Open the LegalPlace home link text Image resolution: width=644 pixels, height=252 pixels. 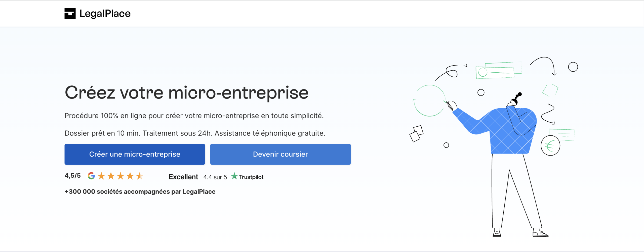click(x=105, y=14)
